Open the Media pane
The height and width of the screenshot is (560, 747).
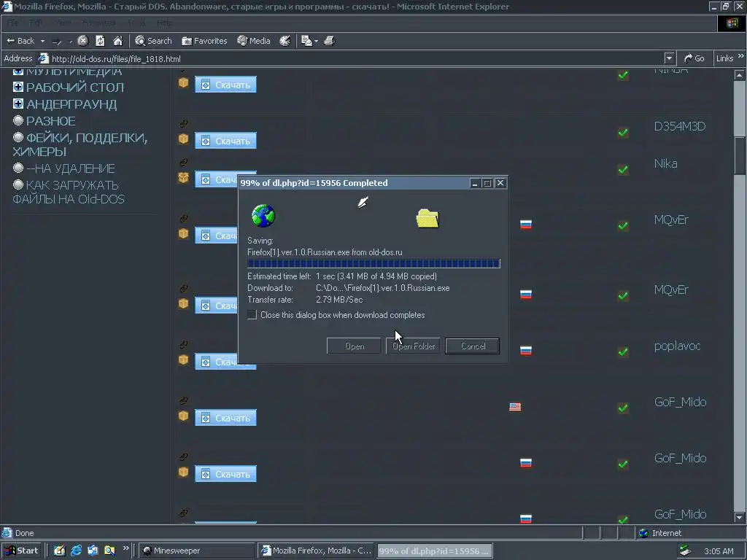(x=254, y=41)
